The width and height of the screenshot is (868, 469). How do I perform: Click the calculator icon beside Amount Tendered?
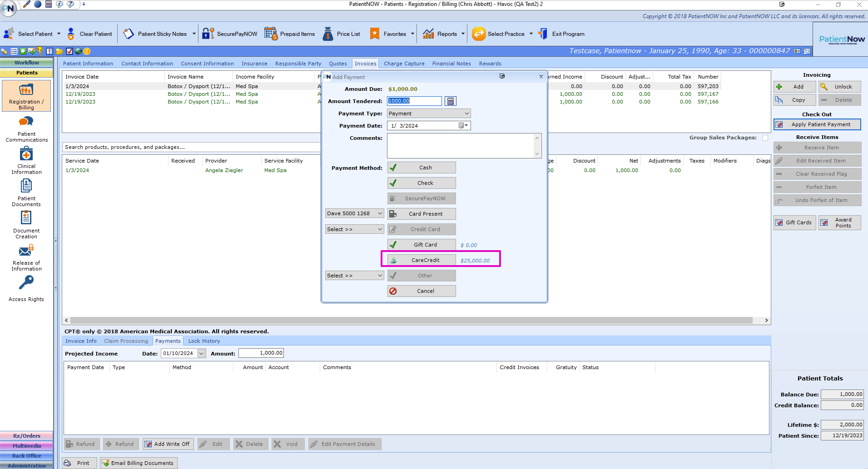coord(450,101)
